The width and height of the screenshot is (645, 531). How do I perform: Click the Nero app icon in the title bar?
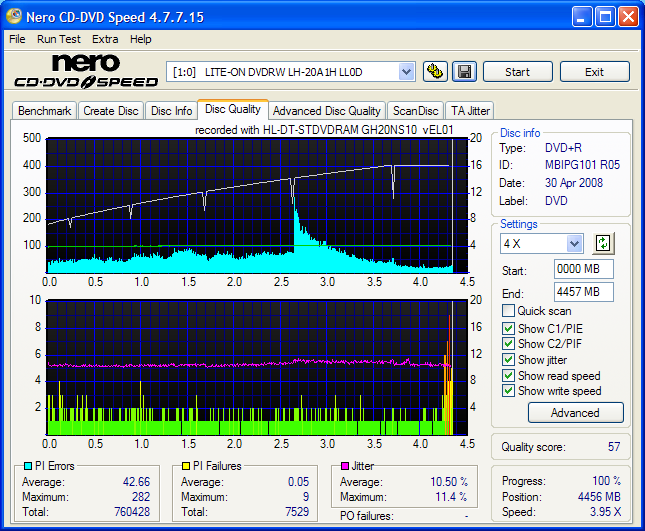(x=13, y=16)
